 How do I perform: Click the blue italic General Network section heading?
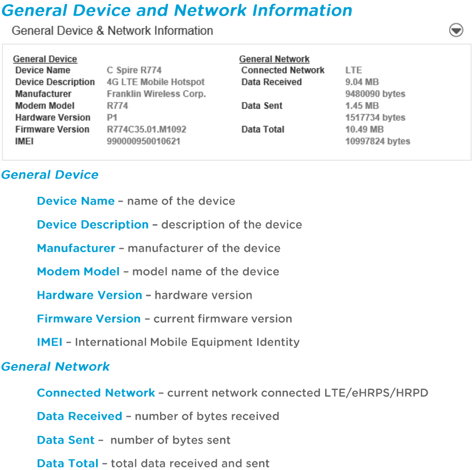[x=55, y=366]
